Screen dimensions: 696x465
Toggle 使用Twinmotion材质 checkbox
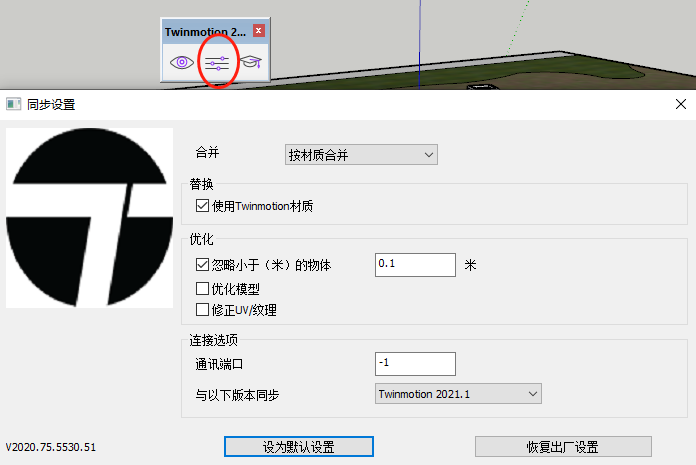coord(202,205)
